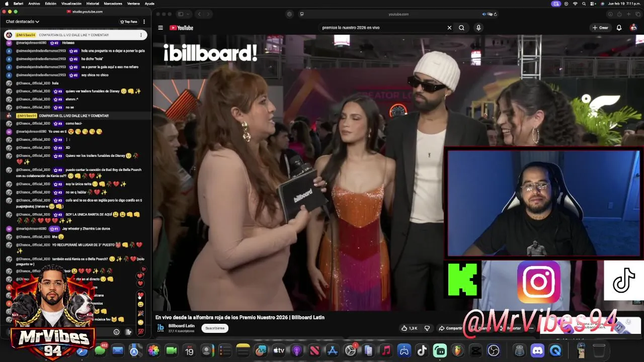Go back in Safari
This screenshot has width=644, height=362.
199,14
